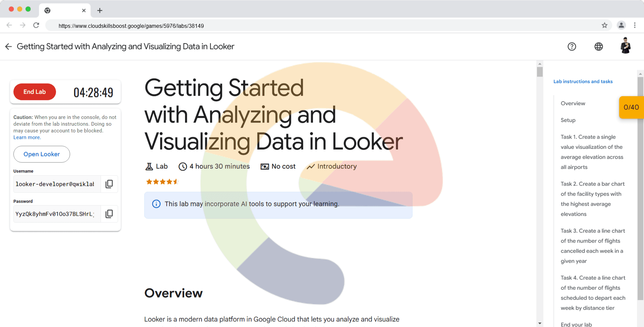This screenshot has height=327, width=644.
Task: Bookmark this page with the star icon
Action: [604, 25]
